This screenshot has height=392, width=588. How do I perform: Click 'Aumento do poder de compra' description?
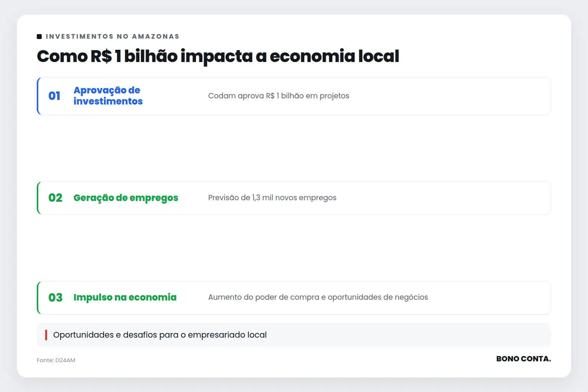tap(318, 297)
